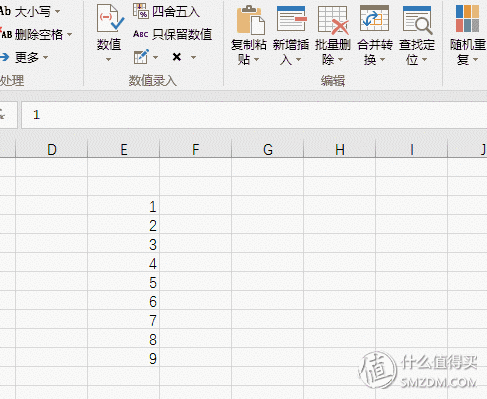Viewport: 487px width, 399px height.
Task: Open the 大小写 dropdown arrow
Action: pyautogui.click(x=57, y=12)
